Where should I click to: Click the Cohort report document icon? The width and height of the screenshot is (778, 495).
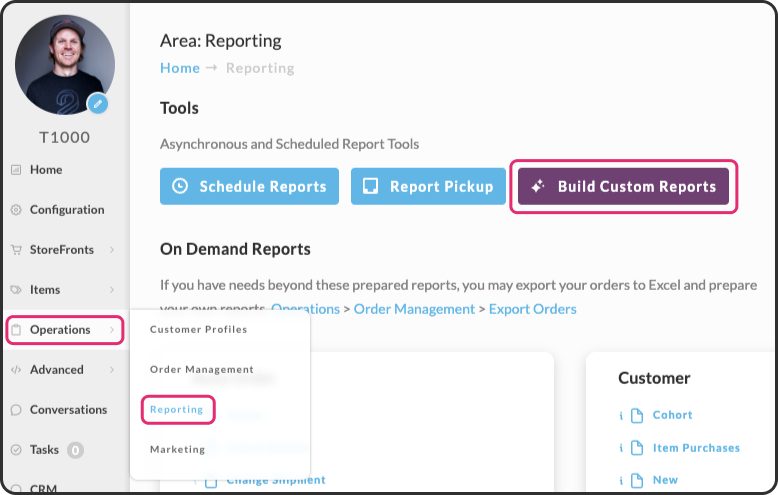[x=637, y=415]
